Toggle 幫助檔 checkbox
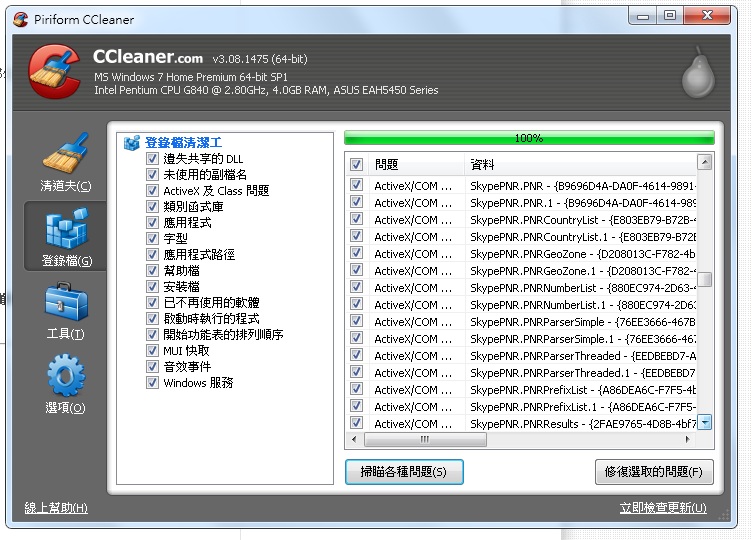752x540 pixels. 152,270
